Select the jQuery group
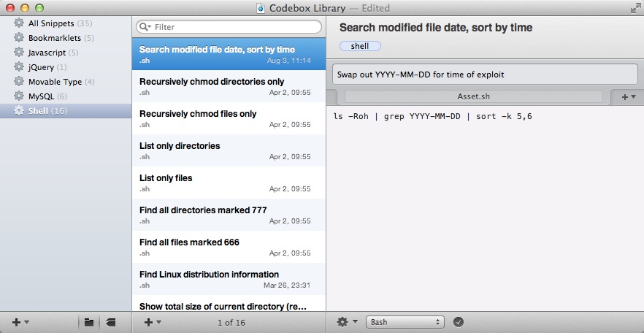This screenshot has width=644, height=333. pyautogui.click(x=66, y=67)
